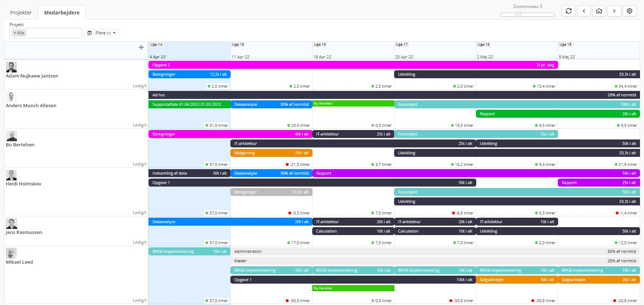Viewport: 644px width, 305px height.
Task: Open Anders' Forprojekt 100t bar
Action: tap(517, 104)
